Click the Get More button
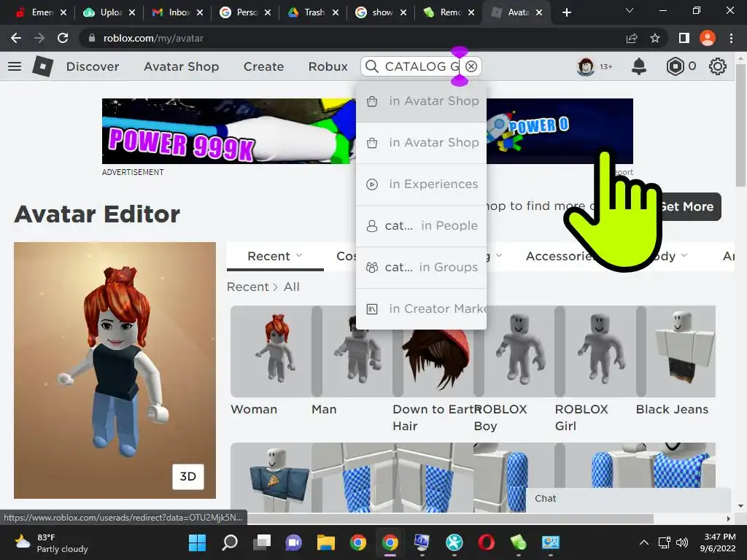The image size is (747, 560). [x=689, y=206]
